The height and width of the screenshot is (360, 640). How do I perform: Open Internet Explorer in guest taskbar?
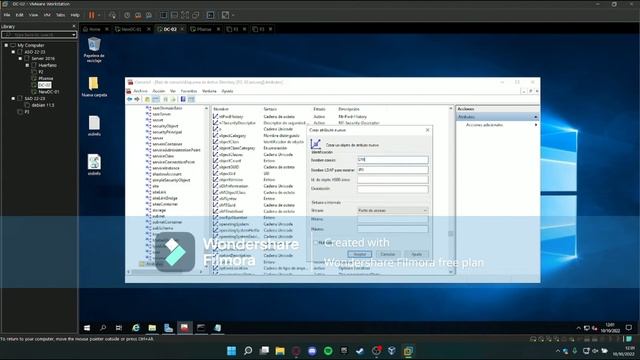pos(136,328)
